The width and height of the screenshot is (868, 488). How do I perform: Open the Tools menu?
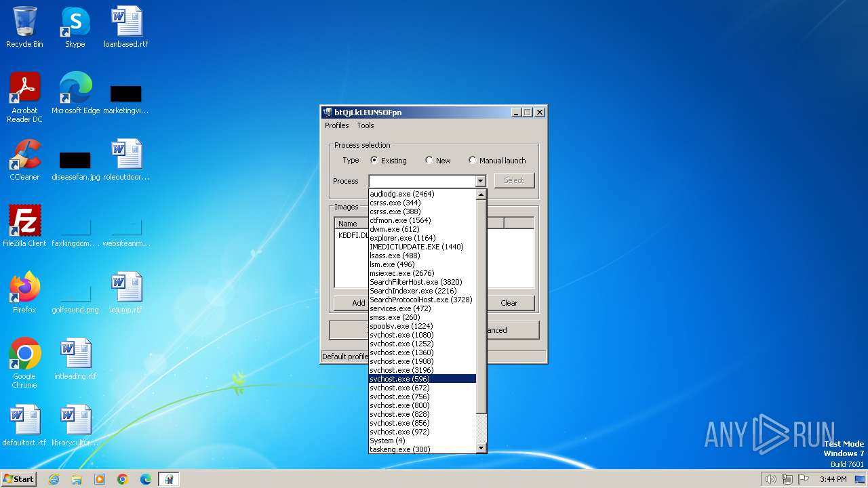tap(366, 125)
